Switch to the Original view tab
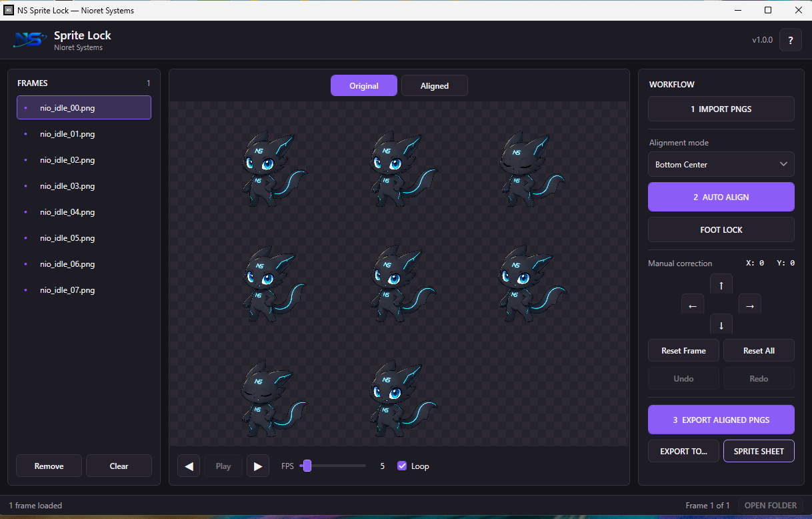 click(x=364, y=85)
